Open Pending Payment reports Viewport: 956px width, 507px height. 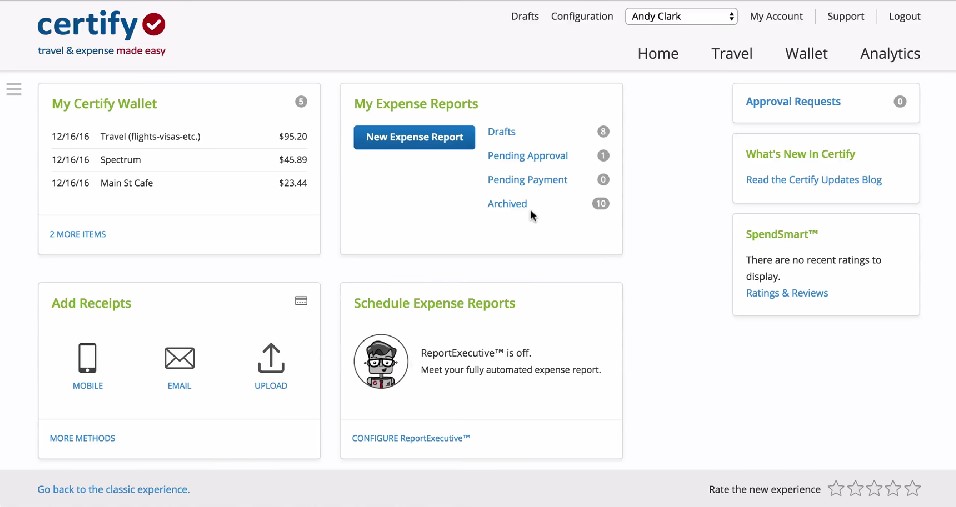[x=527, y=180]
